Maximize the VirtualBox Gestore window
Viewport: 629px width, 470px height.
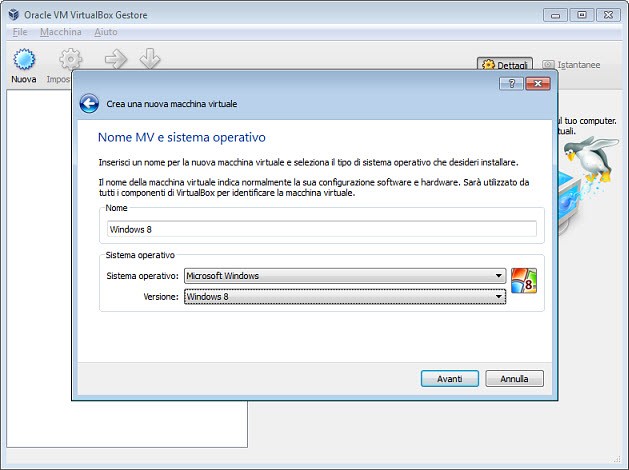(582, 15)
